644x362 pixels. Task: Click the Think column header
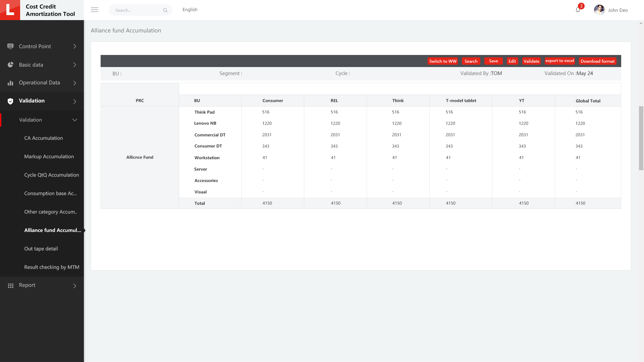(x=398, y=101)
